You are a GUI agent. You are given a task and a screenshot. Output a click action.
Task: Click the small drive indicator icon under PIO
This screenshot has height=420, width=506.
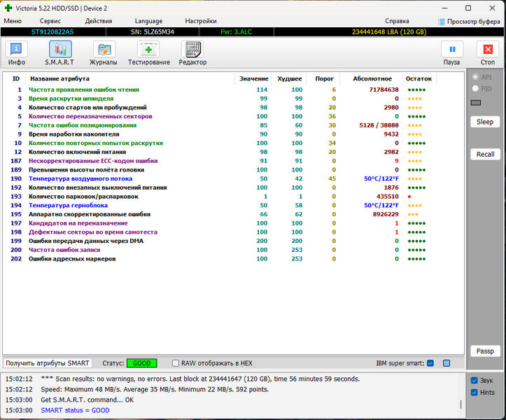(x=476, y=103)
